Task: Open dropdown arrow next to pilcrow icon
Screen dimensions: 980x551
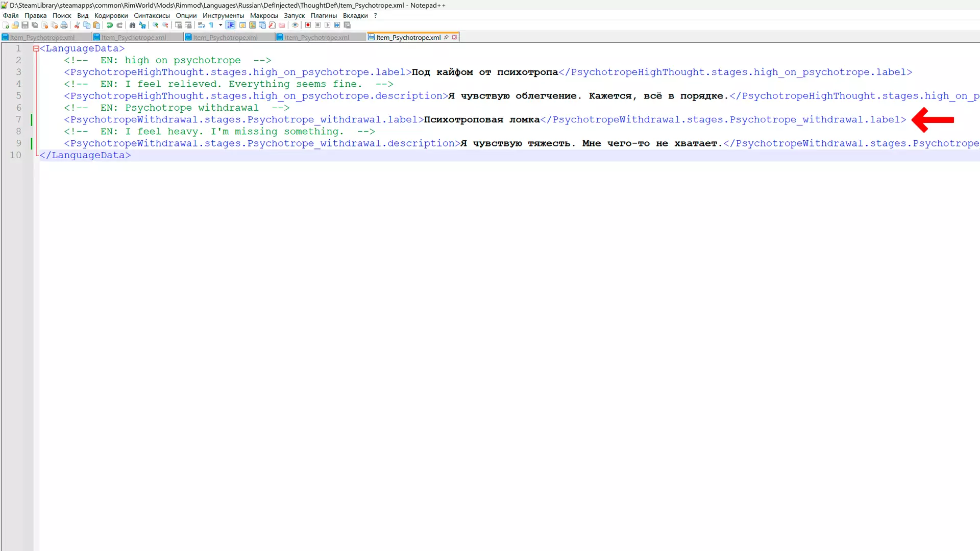Action: click(220, 25)
